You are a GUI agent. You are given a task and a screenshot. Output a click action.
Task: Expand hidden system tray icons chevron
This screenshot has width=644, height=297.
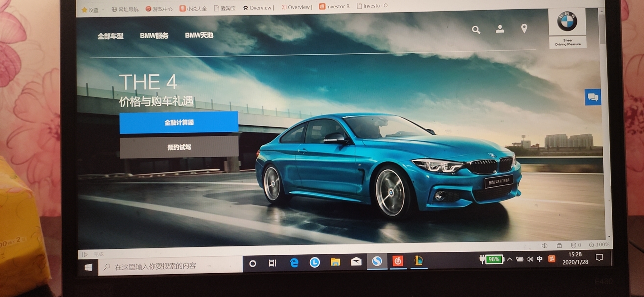(x=509, y=259)
